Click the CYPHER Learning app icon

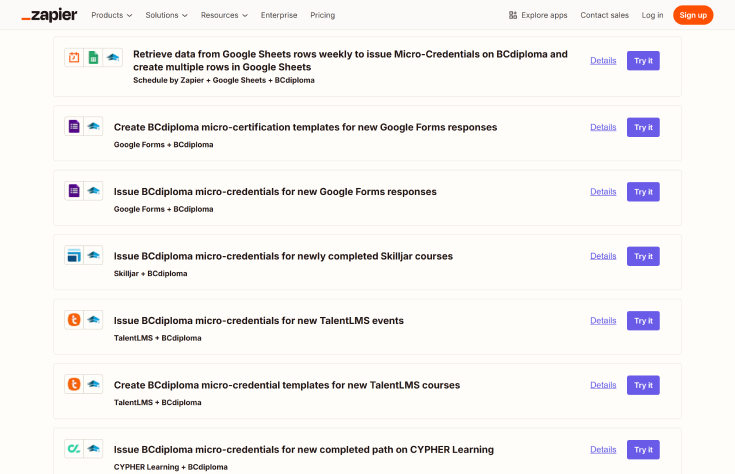coord(74,449)
